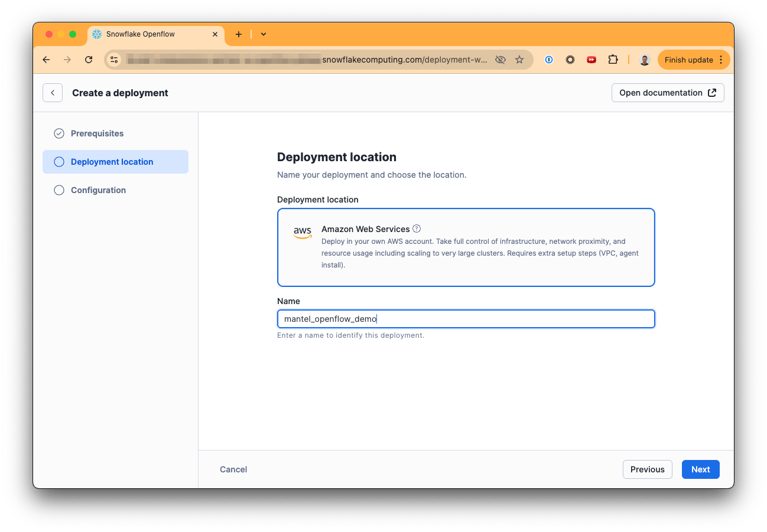Select the Snowflake Openflow tab
Viewport: 767px width, 532px height.
point(156,34)
